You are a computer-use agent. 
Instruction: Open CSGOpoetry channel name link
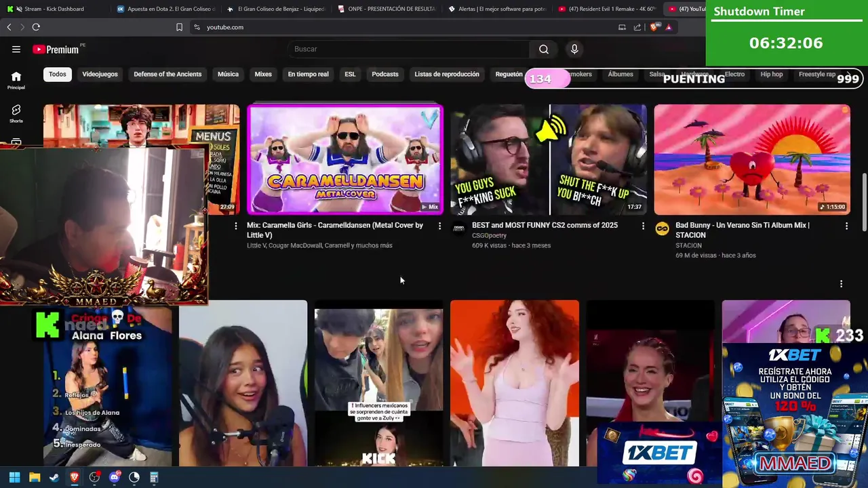pos(489,236)
